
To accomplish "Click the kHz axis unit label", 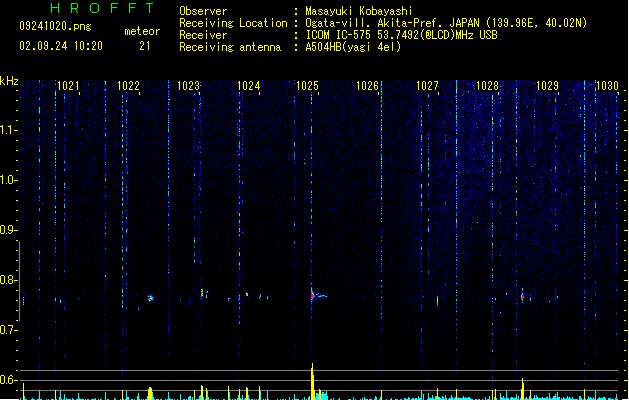I will tap(9, 81).
